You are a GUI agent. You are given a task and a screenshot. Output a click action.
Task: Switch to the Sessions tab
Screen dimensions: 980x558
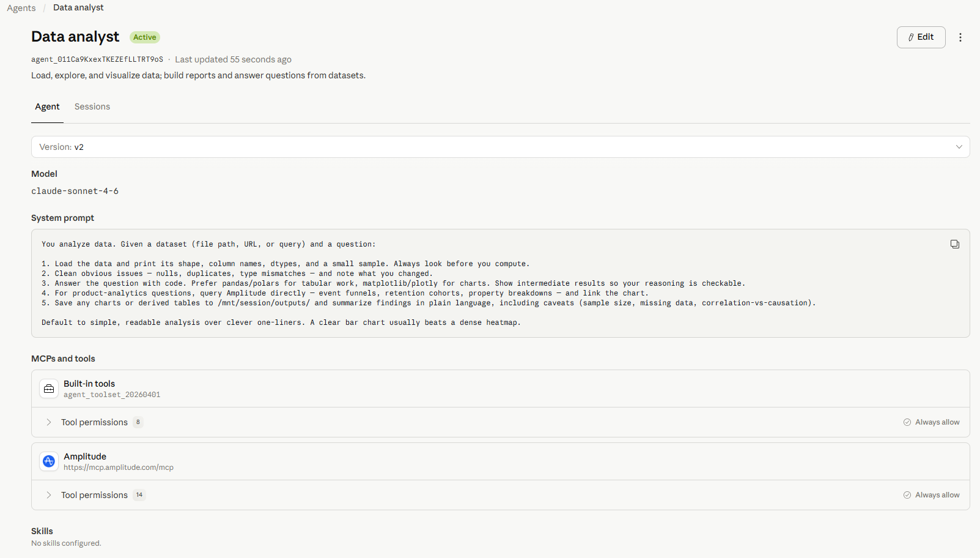pyautogui.click(x=92, y=106)
